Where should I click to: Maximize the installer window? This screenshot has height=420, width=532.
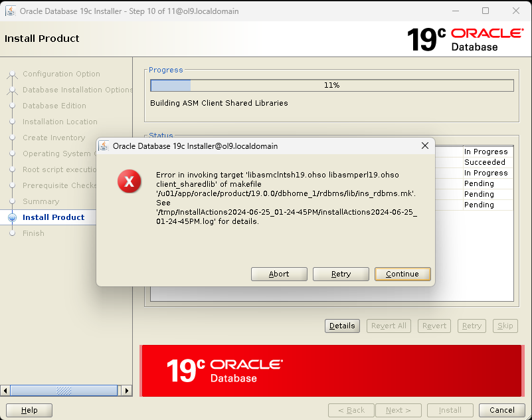click(x=486, y=11)
